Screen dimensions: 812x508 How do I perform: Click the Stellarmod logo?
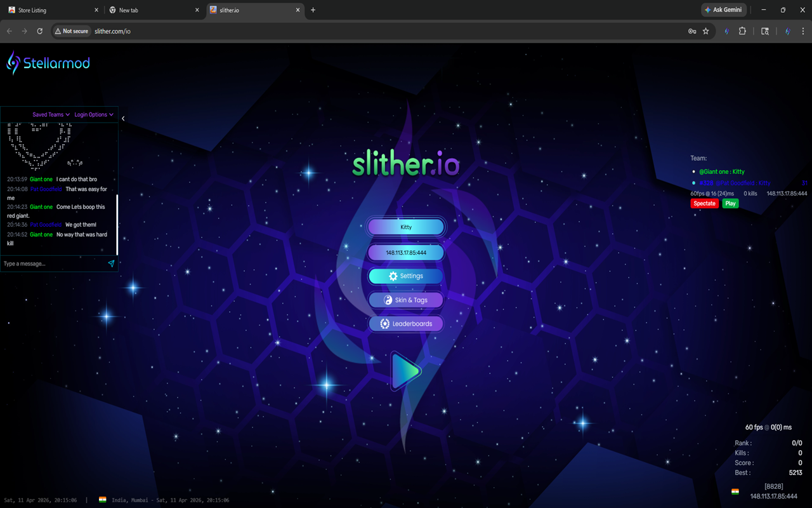point(48,63)
